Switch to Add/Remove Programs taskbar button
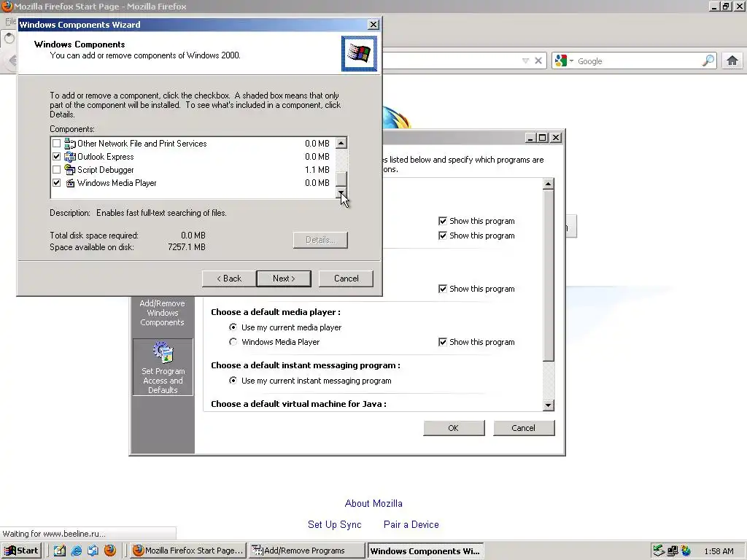This screenshot has height=560, width=747. pos(306,551)
